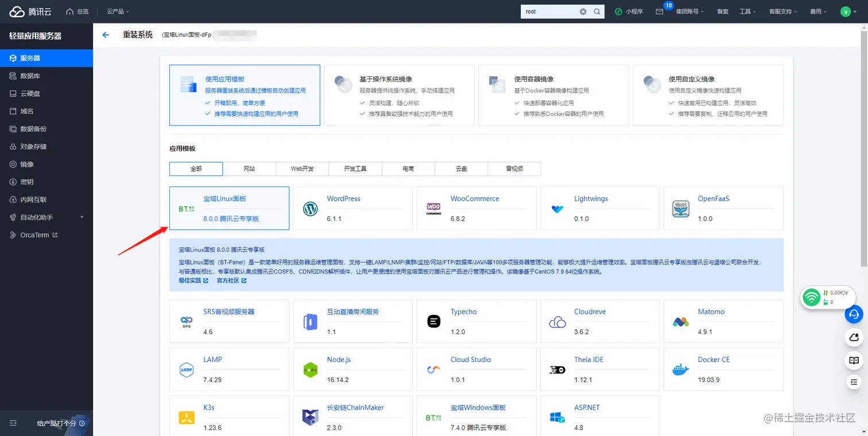The width and height of the screenshot is (868, 436).
Task: Select 基于操作系统镜像 option card
Action: pos(399,95)
